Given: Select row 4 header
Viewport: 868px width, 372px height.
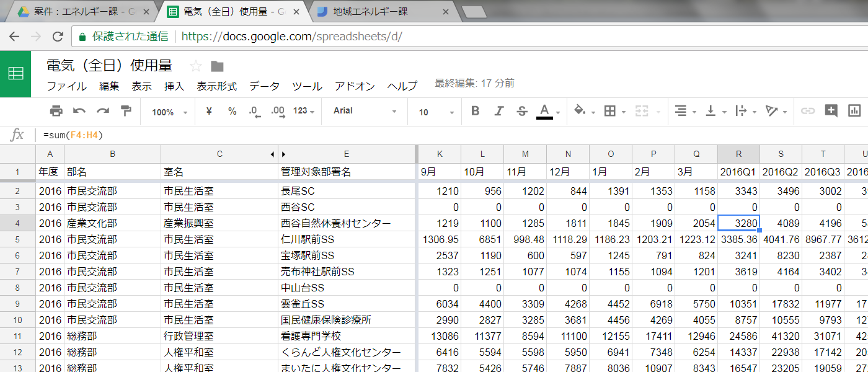Looking at the screenshot, I should 17,223.
